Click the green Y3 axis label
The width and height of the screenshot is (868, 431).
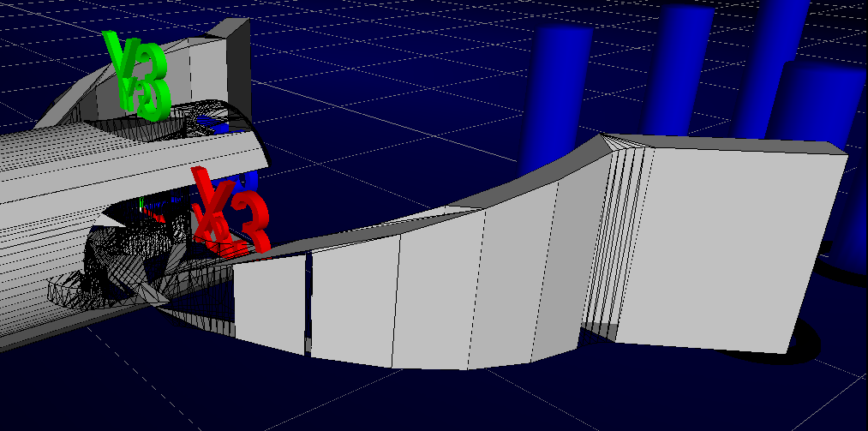click(137, 75)
